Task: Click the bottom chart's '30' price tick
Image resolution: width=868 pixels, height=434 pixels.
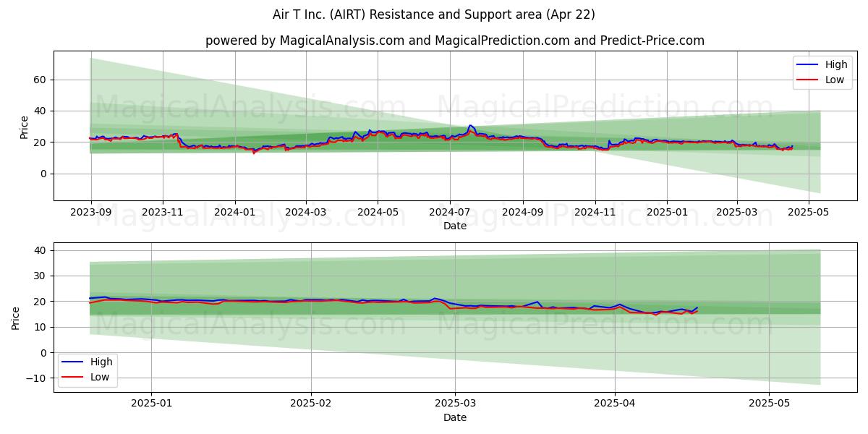Action: point(41,276)
